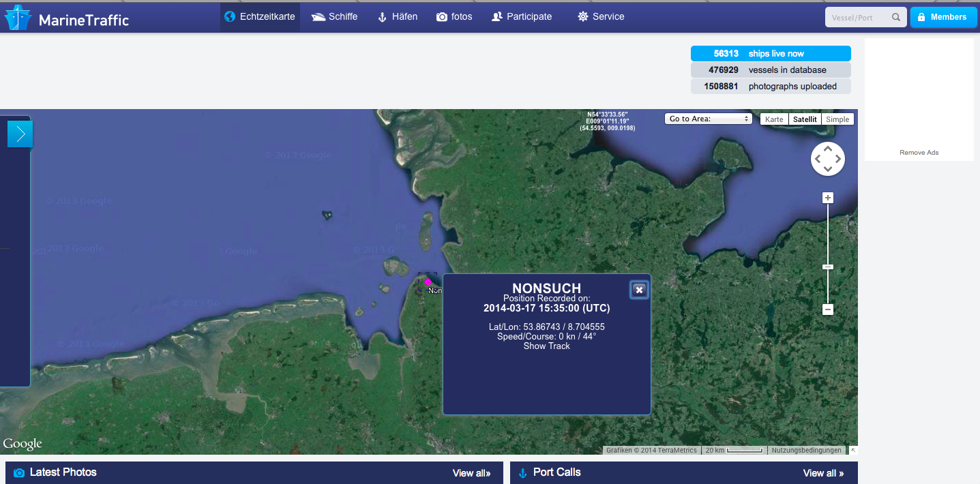Click the zoom slider handle
Viewport: 980px width, 484px height.
tap(828, 267)
